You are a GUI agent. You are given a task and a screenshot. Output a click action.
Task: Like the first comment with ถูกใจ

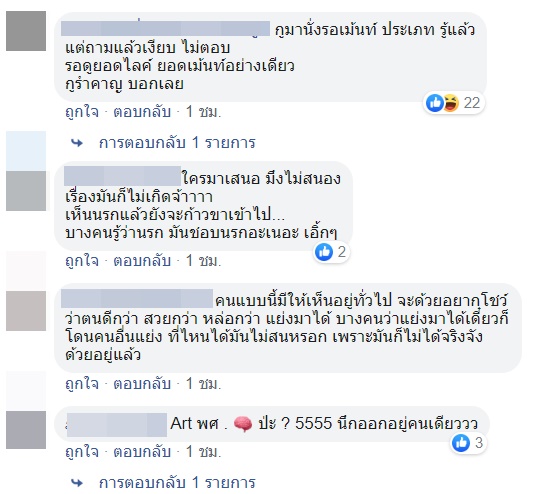pos(82,112)
